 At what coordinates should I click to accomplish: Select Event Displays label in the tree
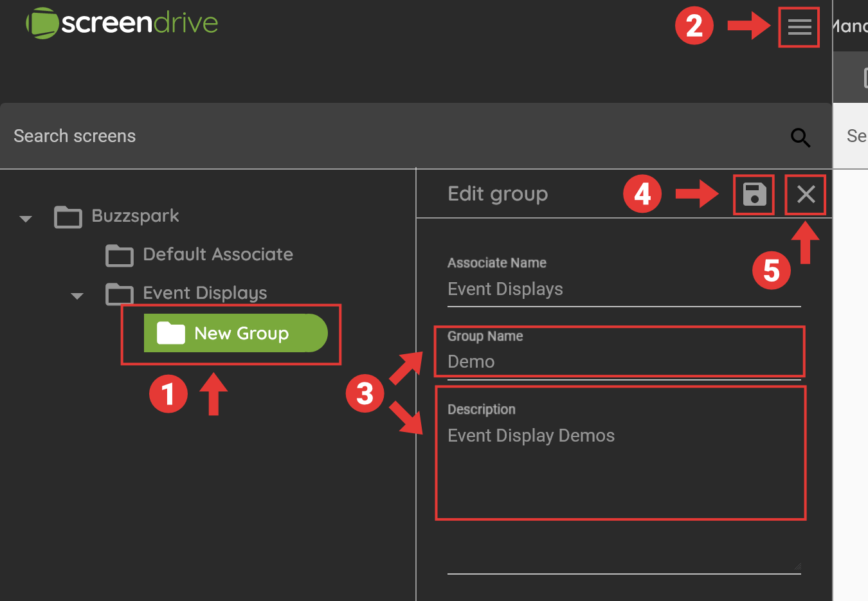(x=204, y=293)
